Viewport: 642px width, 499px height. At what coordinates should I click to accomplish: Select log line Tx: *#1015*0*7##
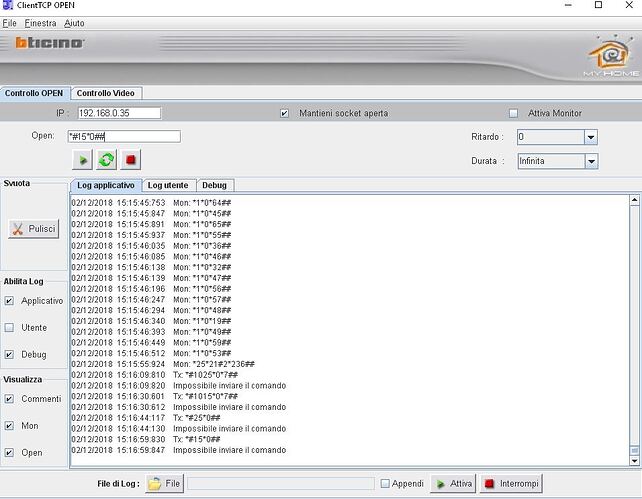click(155, 396)
